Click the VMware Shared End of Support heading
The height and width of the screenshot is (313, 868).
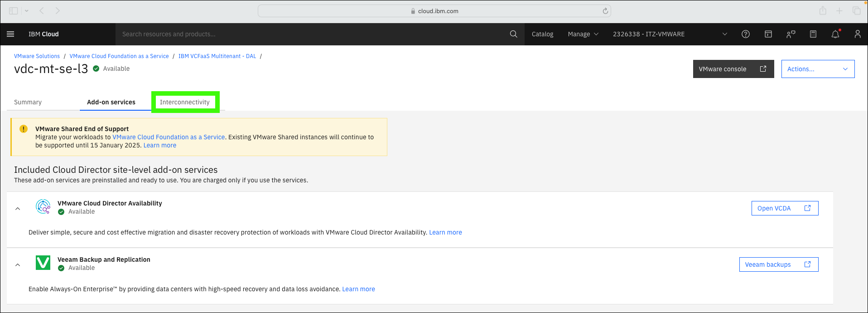82,129
